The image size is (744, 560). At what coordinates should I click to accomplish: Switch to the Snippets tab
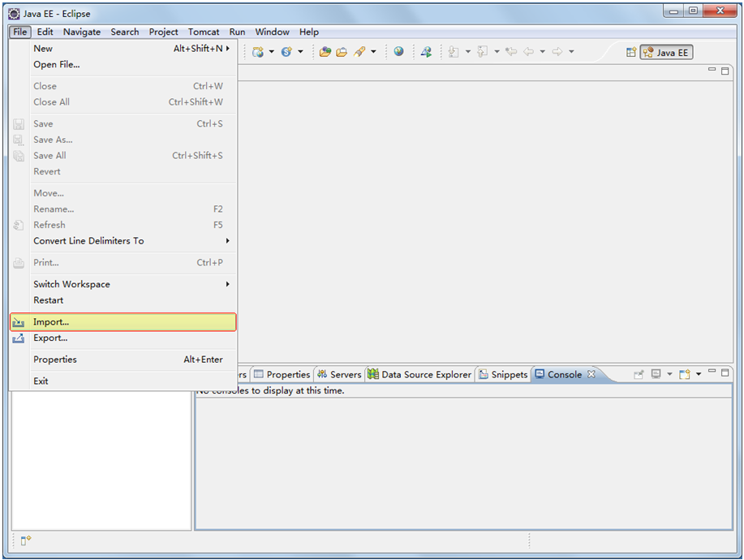503,374
